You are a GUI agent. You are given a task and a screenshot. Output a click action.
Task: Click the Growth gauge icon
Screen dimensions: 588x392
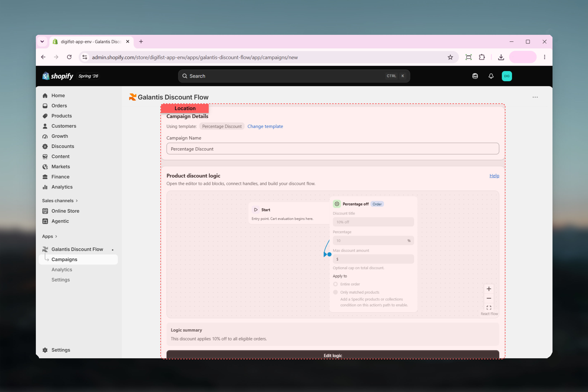(x=45, y=136)
